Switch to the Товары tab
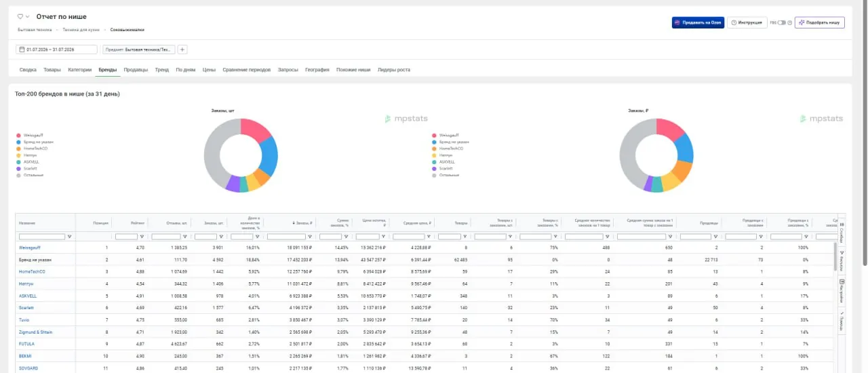Viewport: 868px width, 373px height. pyautogui.click(x=52, y=70)
